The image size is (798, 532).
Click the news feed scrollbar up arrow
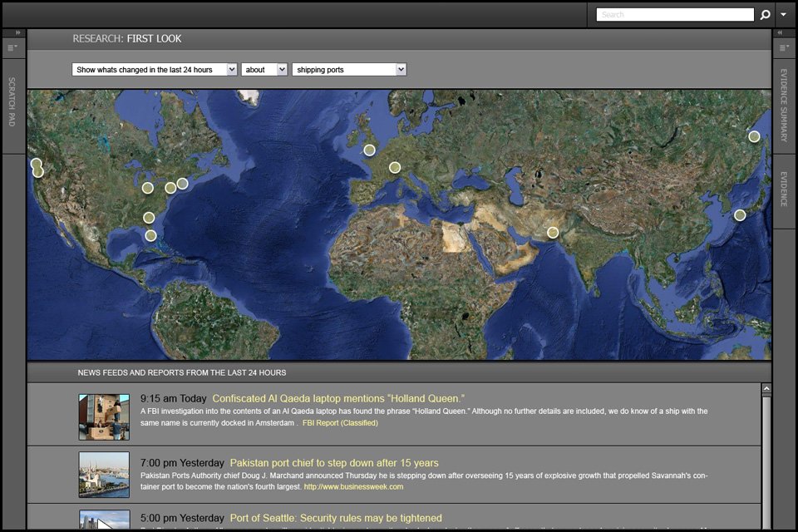pyautogui.click(x=766, y=388)
